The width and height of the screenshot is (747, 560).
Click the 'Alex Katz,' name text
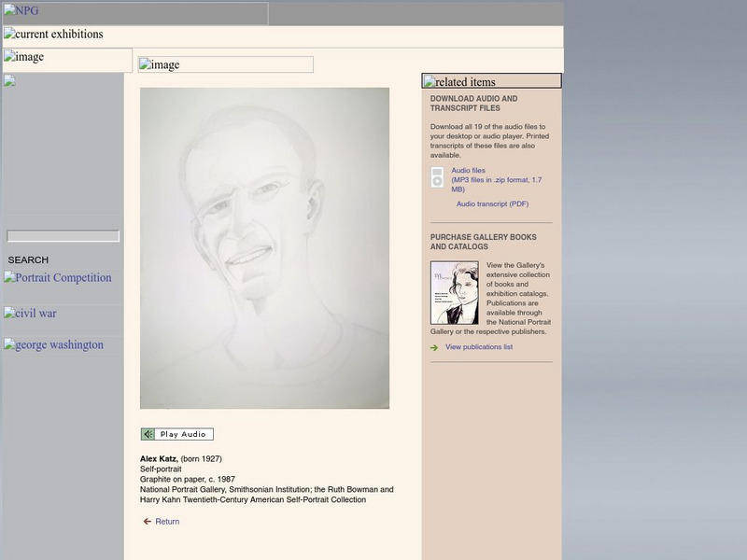[x=159, y=458]
